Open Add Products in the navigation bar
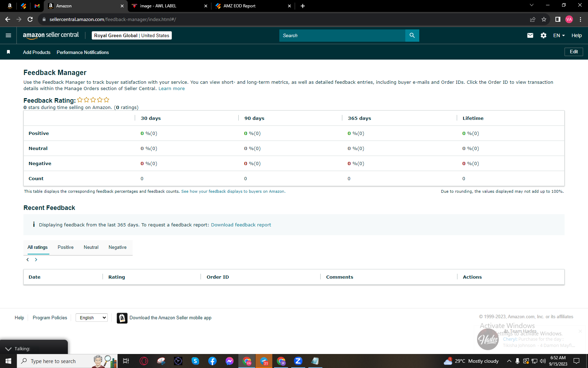Image resolution: width=588 pixels, height=368 pixels. pyautogui.click(x=37, y=52)
